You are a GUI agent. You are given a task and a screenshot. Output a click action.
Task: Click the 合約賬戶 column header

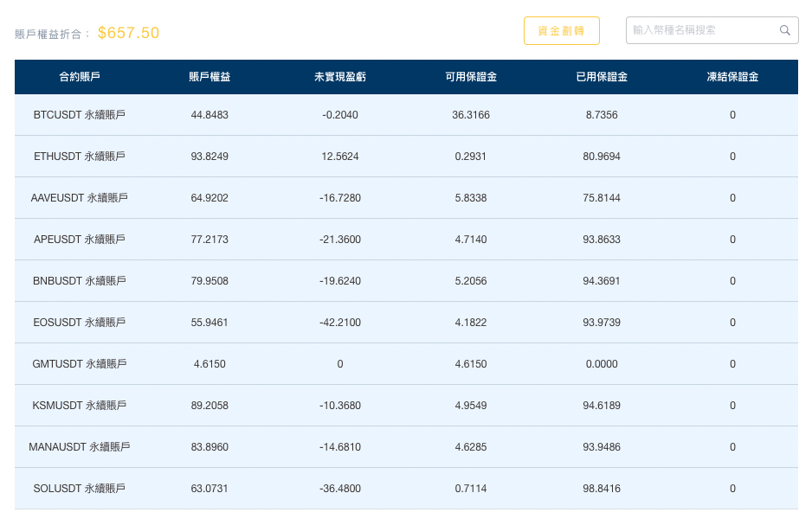(80, 77)
